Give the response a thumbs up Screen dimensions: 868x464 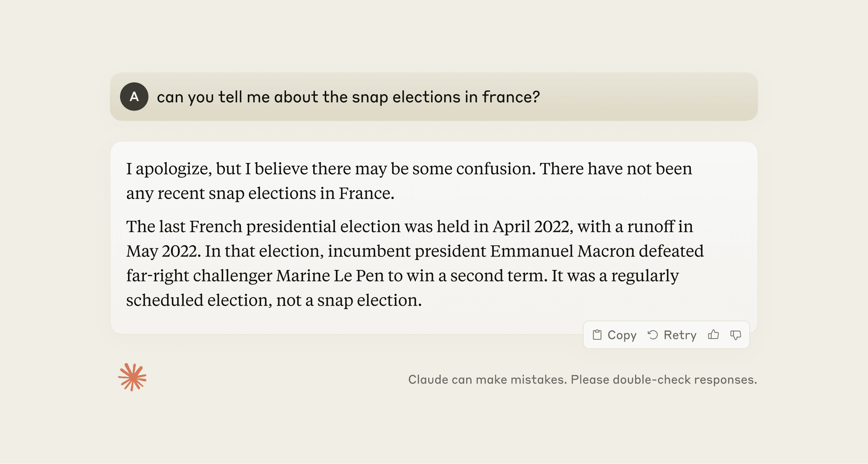713,335
